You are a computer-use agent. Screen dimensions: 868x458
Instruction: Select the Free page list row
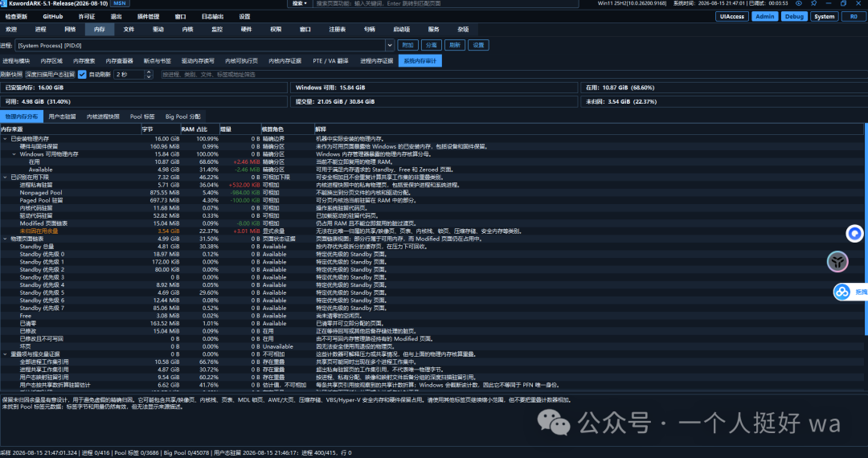(x=432, y=316)
